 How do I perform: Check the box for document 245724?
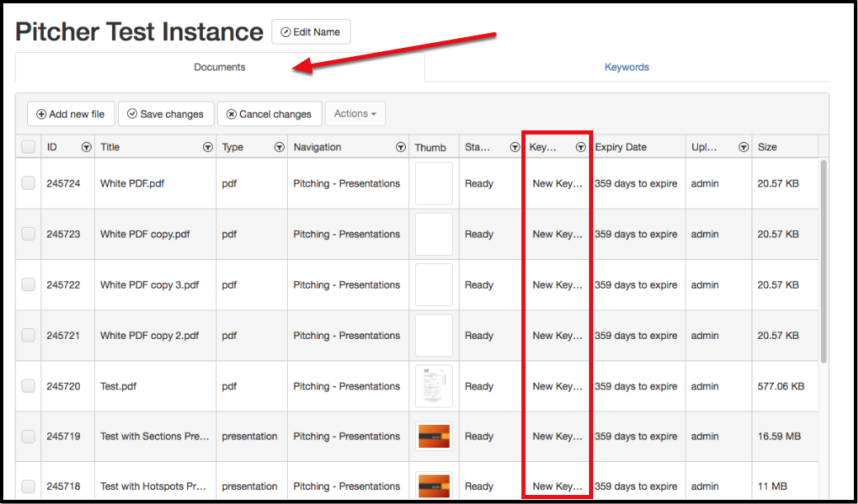click(x=28, y=183)
